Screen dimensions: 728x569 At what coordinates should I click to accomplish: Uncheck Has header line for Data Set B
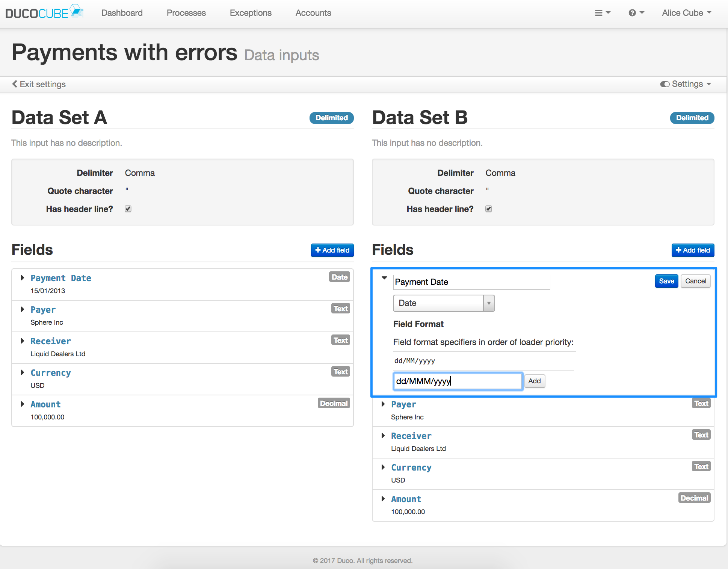click(488, 209)
